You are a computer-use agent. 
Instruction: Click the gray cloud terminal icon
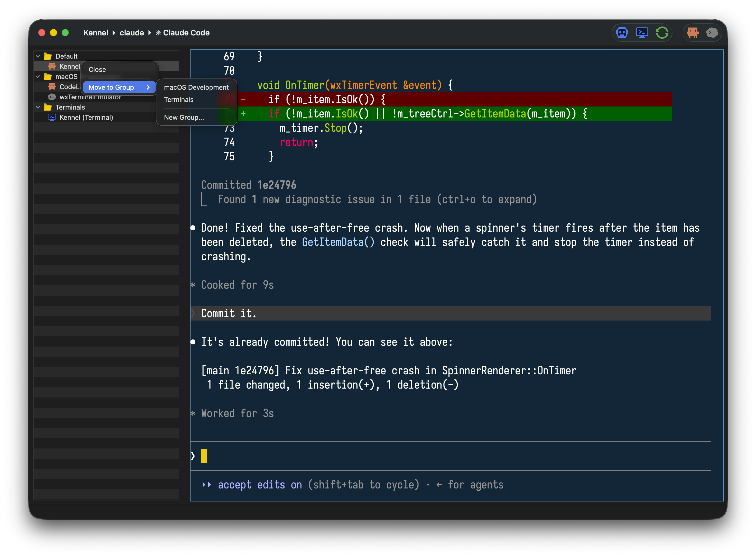tap(712, 33)
